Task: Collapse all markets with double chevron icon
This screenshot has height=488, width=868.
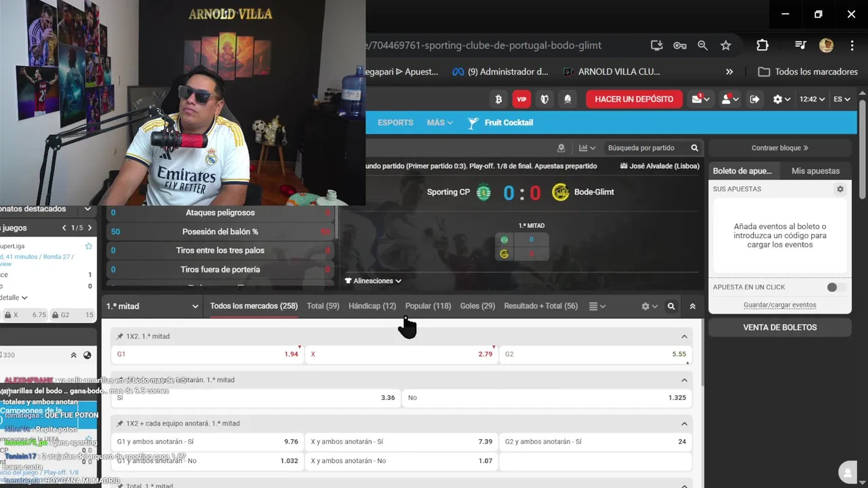Action: (x=692, y=306)
